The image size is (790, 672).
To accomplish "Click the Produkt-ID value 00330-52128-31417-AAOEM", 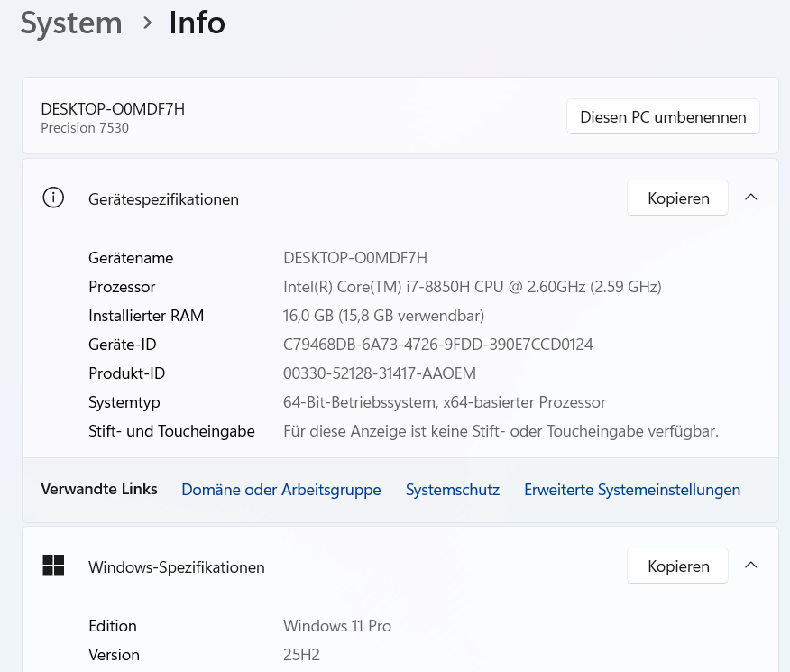I will click(x=380, y=373).
